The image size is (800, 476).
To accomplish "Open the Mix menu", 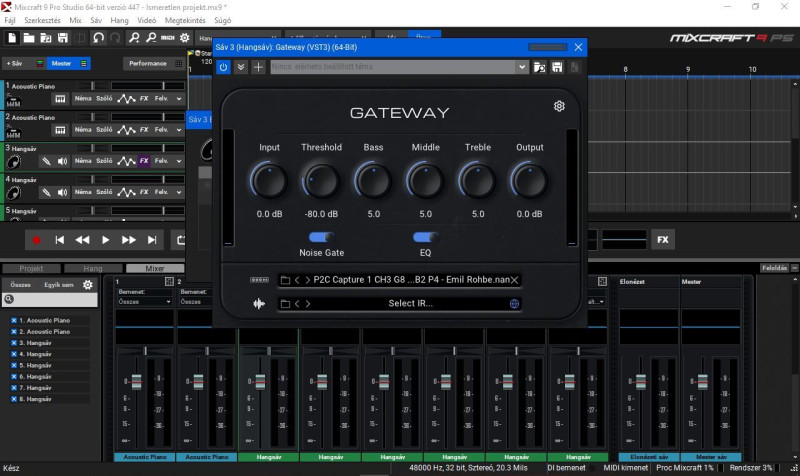I will click(76, 20).
